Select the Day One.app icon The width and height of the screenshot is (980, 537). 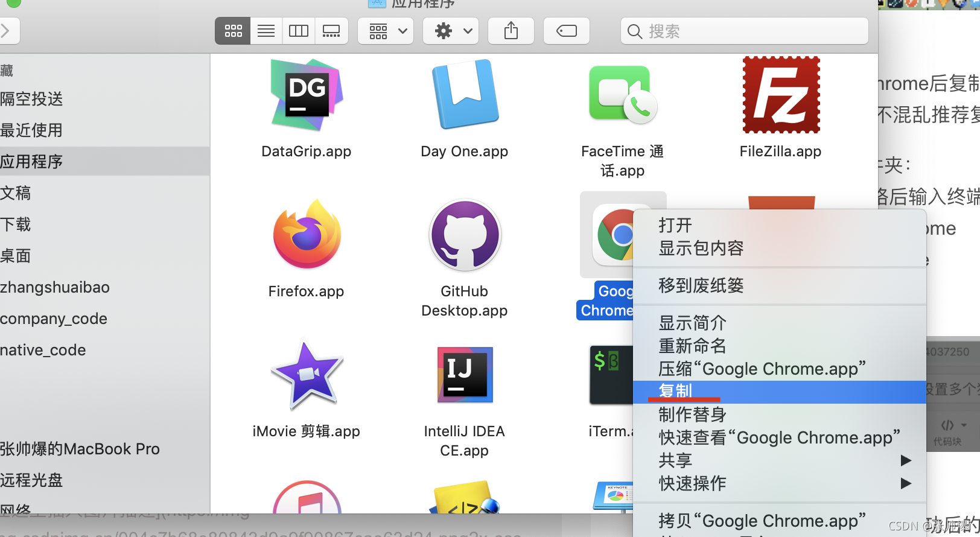(x=465, y=94)
